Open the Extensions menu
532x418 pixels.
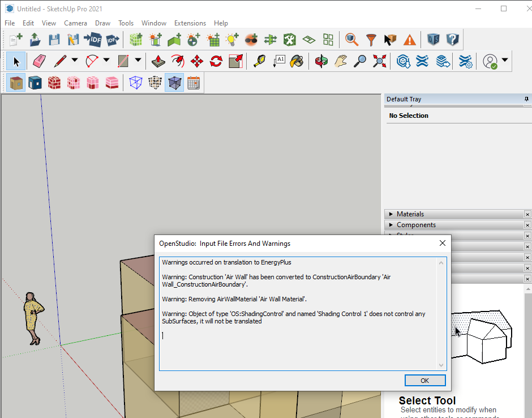[x=190, y=23]
